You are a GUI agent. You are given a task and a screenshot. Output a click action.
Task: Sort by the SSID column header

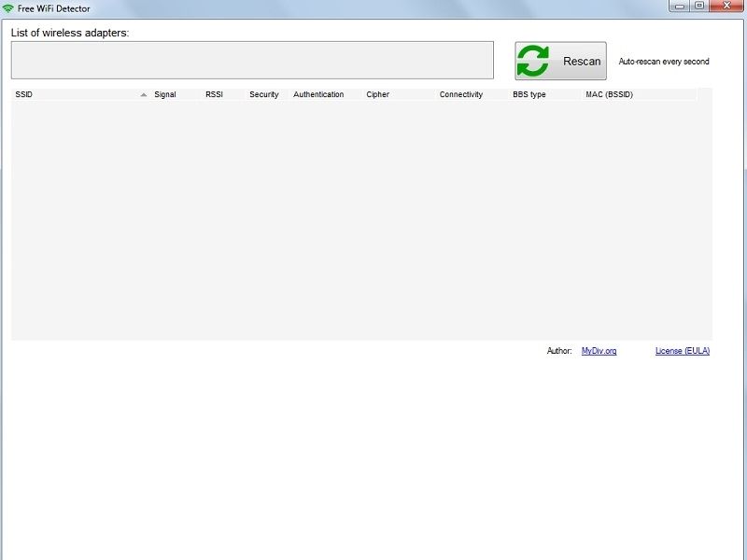(x=80, y=94)
